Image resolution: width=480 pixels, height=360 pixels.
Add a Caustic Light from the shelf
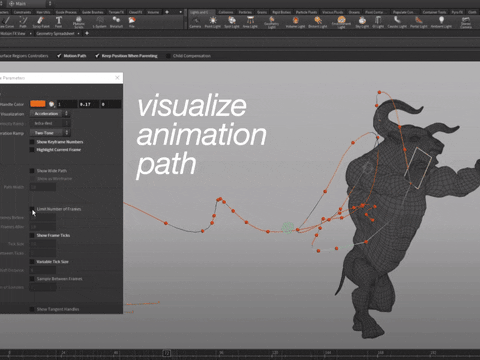[x=397, y=22]
